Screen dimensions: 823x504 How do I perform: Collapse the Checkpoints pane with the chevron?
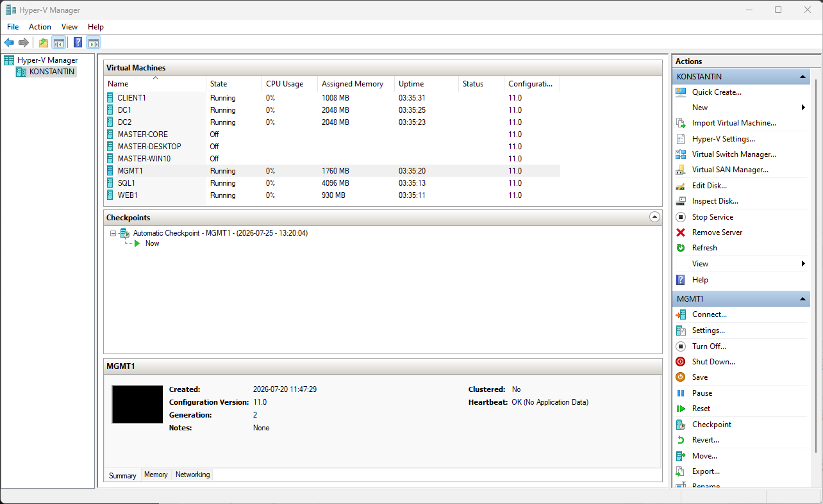point(654,217)
